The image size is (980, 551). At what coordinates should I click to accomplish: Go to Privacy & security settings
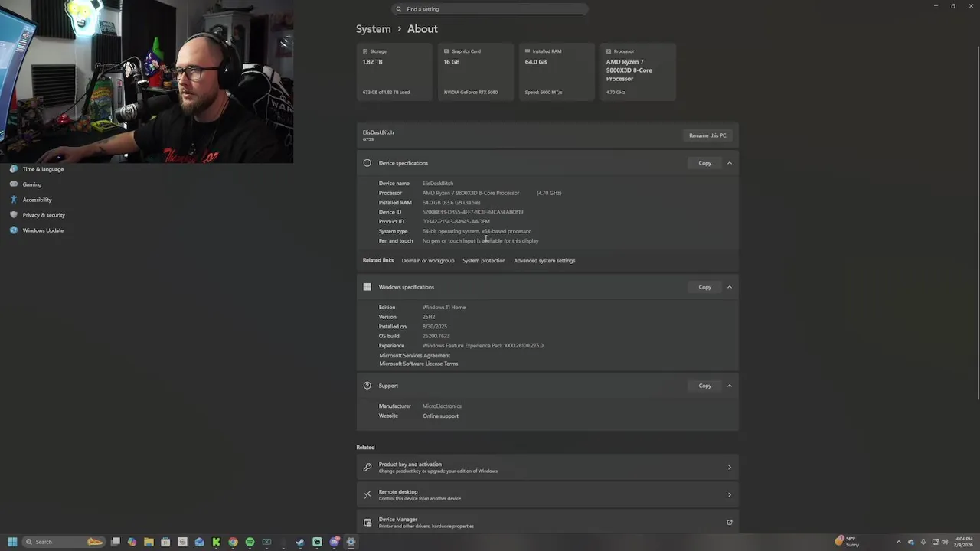tap(44, 215)
